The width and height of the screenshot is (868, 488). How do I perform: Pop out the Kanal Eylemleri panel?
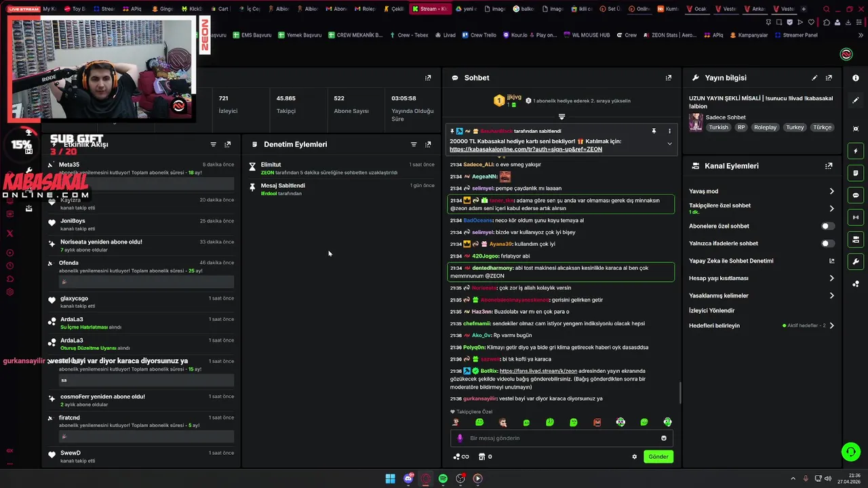coord(829,166)
